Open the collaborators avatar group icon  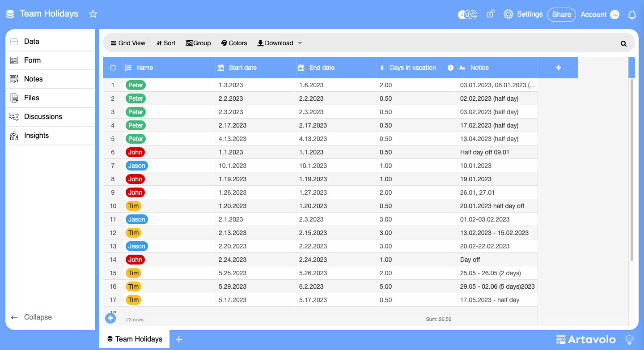coord(467,14)
